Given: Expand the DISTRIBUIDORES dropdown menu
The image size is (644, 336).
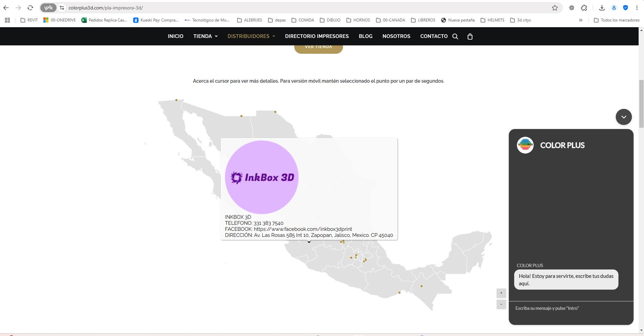Looking at the screenshot, I should tap(251, 36).
